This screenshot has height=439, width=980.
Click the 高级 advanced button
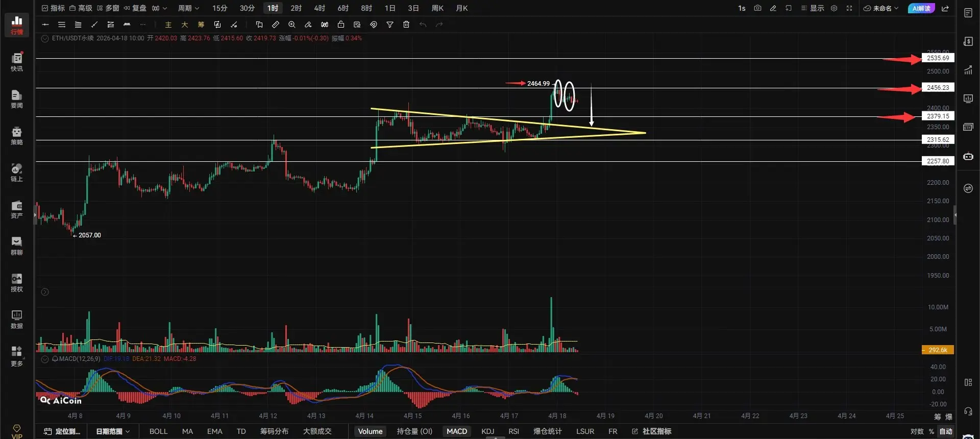point(81,8)
